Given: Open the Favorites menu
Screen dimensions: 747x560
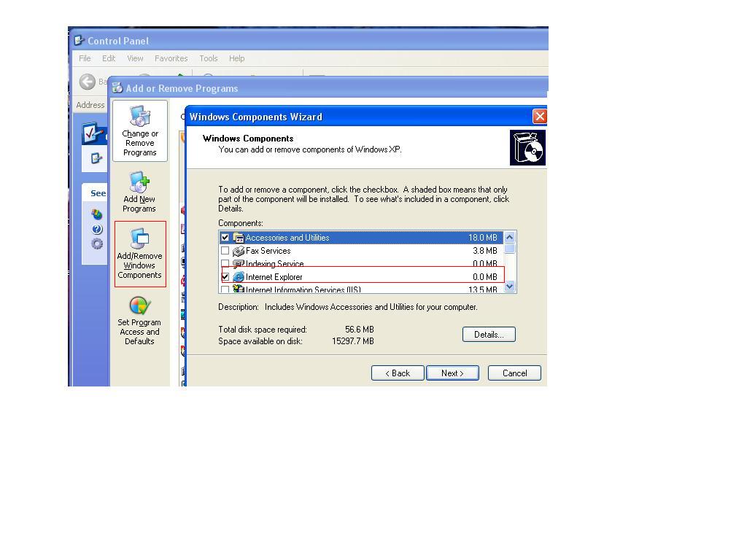Looking at the screenshot, I should [x=171, y=58].
